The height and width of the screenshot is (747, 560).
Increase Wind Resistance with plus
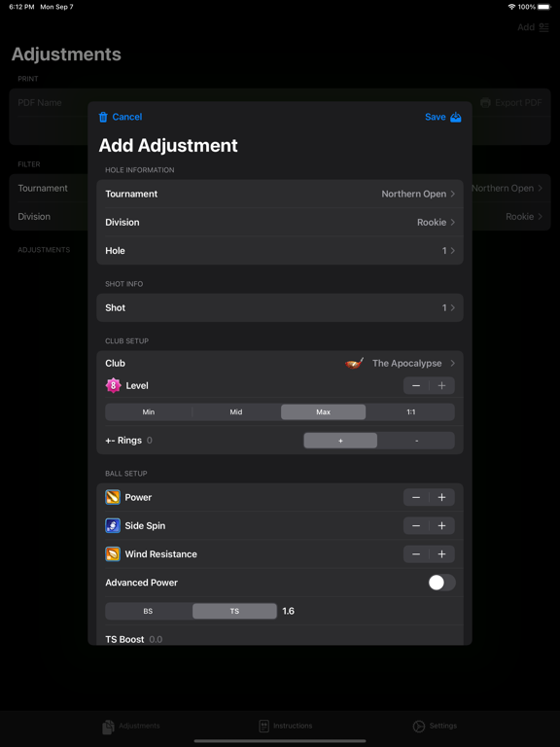(x=442, y=554)
